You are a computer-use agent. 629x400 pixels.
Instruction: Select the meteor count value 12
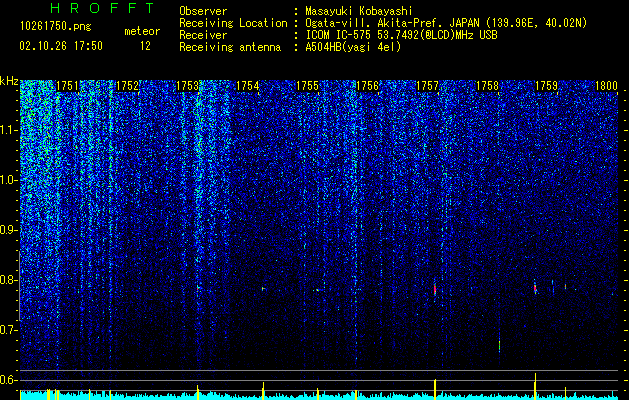tap(145, 46)
